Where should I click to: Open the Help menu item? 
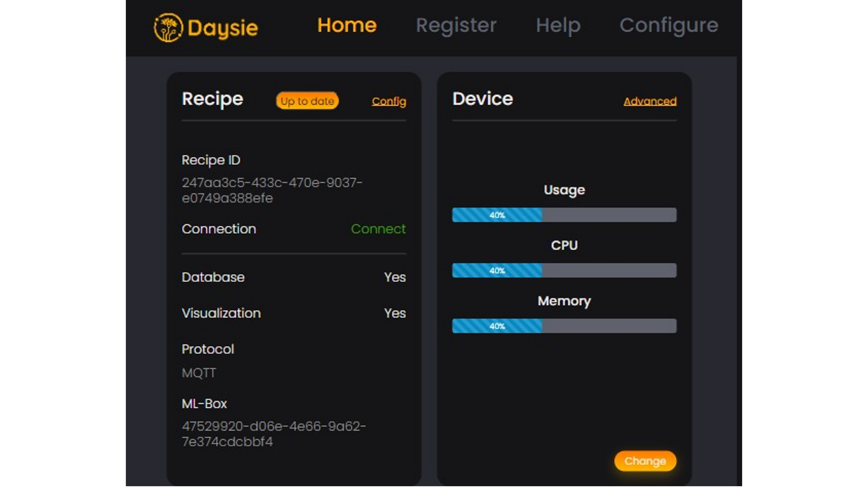click(558, 26)
